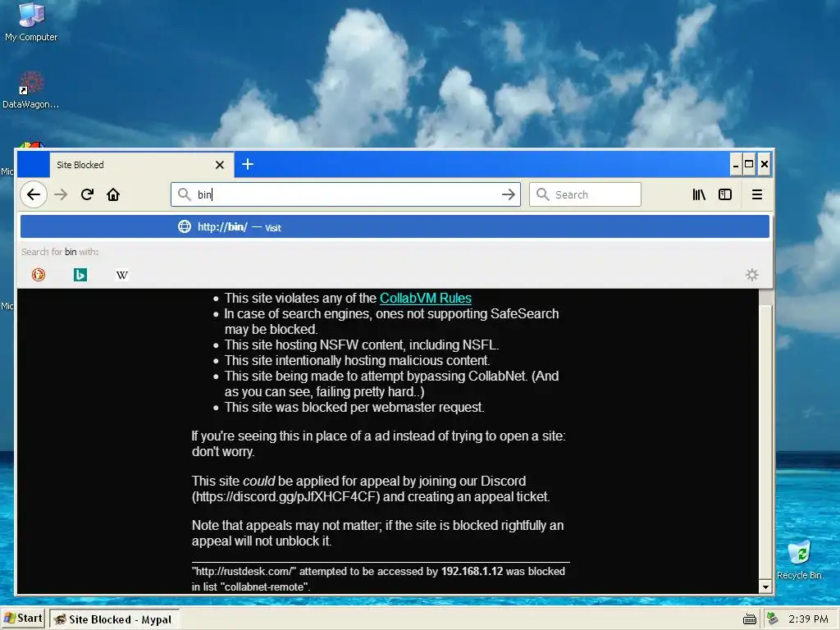Image resolution: width=840 pixels, height=630 pixels.
Task: Open a new tab with plus button
Action: [x=248, y=164]
